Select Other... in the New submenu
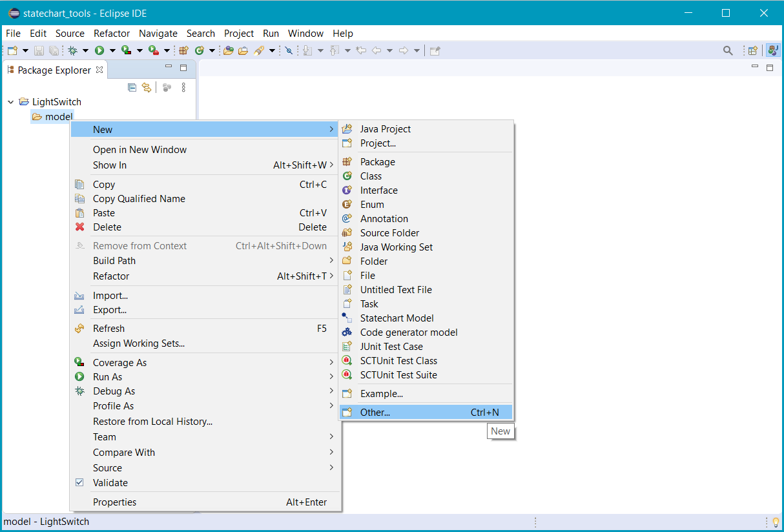784x532 pixels. (426, 413)
